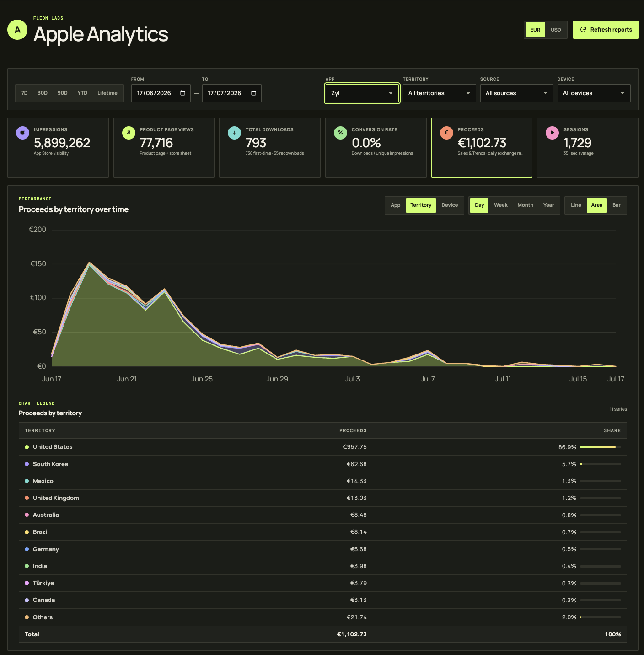Open the All territories dropdown
644x655 pixels.
[439, 93]
